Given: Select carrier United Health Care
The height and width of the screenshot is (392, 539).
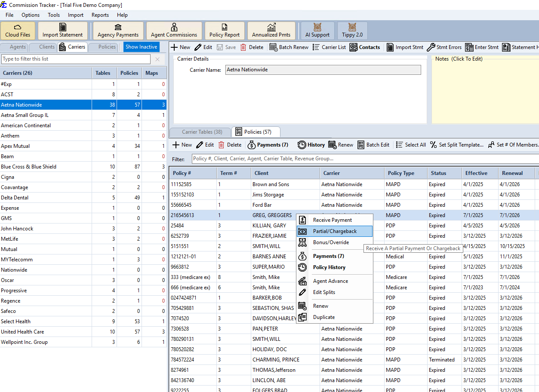Looking at the screenshot, I should click(x=83, y=332).
